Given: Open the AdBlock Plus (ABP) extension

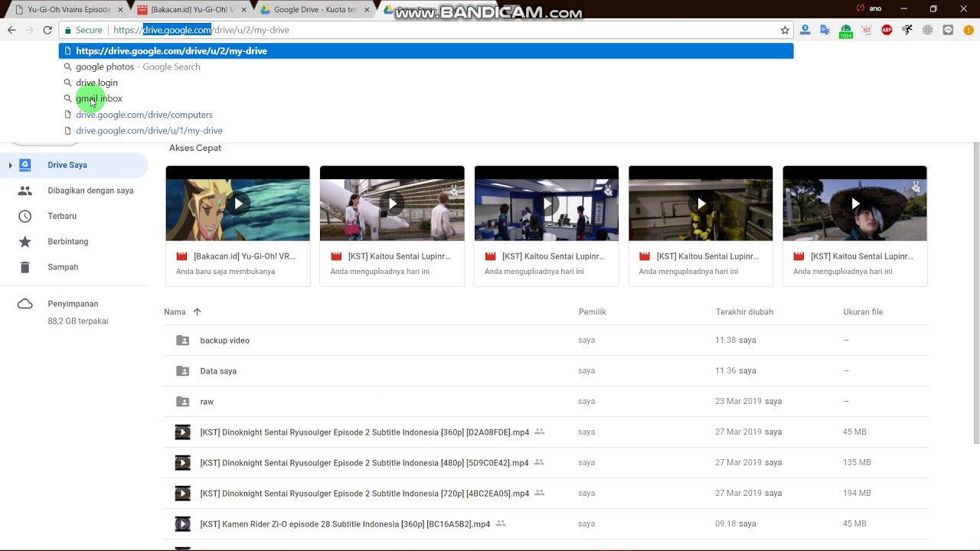Looking at the screenshot, I should [x=887, y=30].
